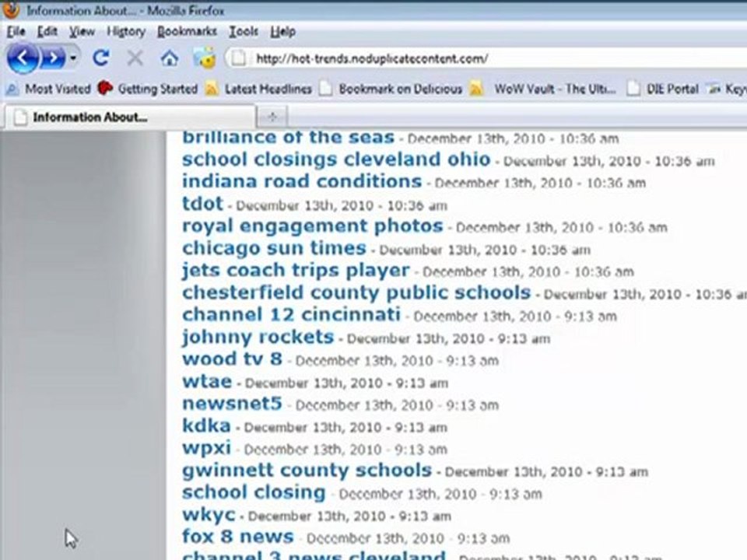Open the wpxi link
The height and width of the screenshot is (560, 747).
[207, 449]
